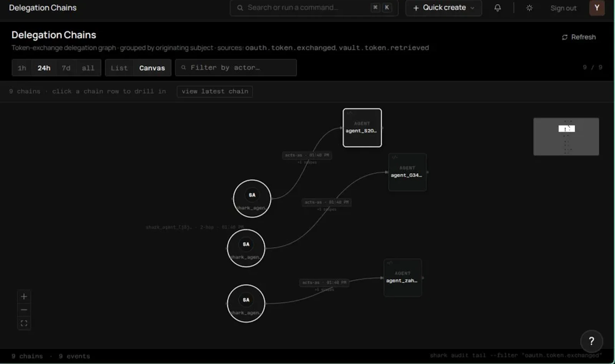Click vault.token.retrieved source text
The height and width of the screenshot is (364, 615).
[x=384, y=48]
